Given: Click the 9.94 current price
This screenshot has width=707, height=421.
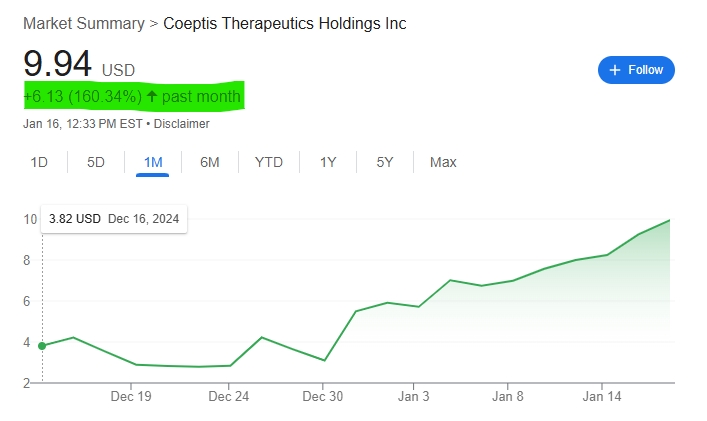Looking at the screenshot, I should tap(58, 65).
